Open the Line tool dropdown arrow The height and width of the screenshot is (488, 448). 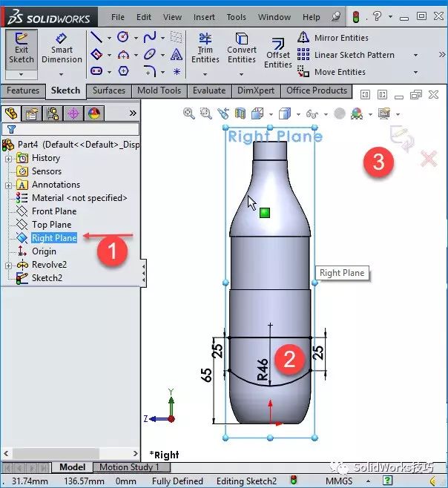pos(109,38)
